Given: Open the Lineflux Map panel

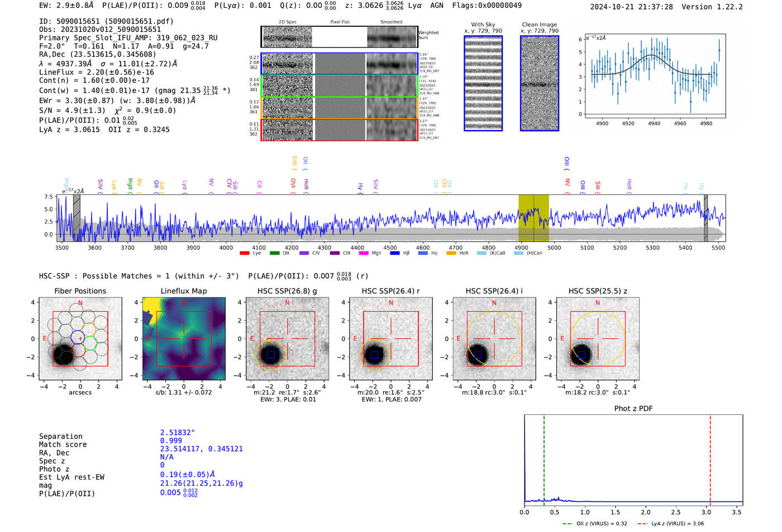Looking at the screenshot, I should tap(184, 338).
